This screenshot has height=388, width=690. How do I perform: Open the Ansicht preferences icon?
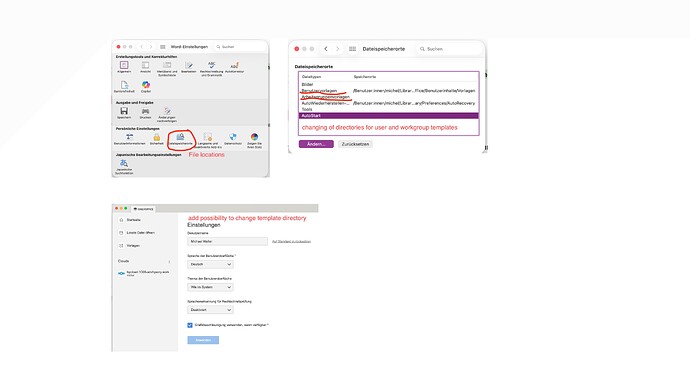tap(145, 66)
